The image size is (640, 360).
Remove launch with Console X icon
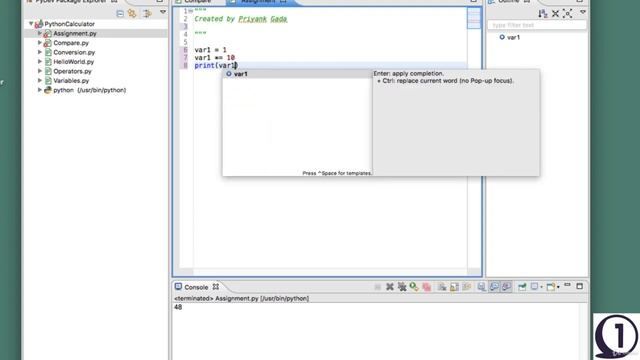point(390,287)
